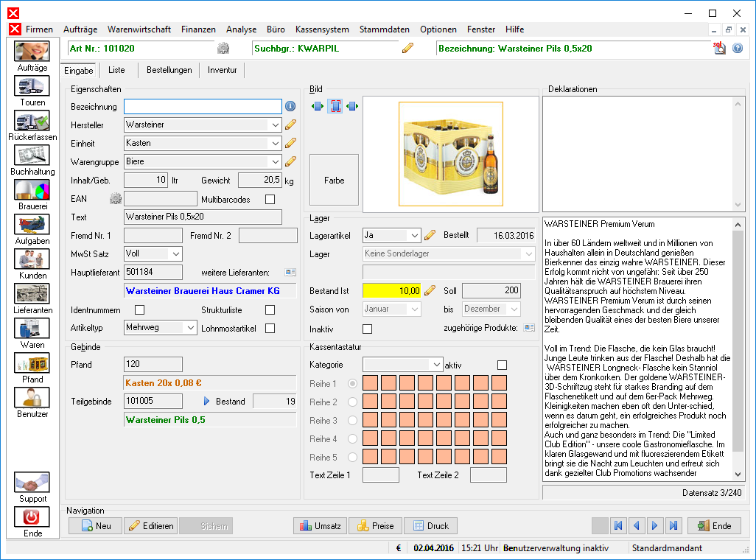Open the Umsatz button
This screenshot has height=560, width=756.
320,526
